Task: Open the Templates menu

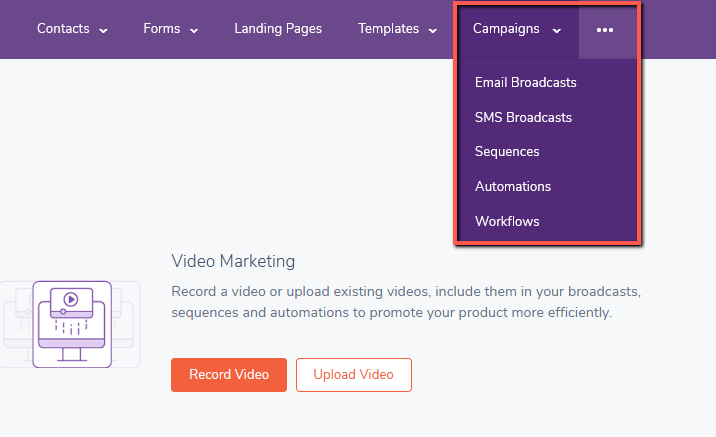Action: pos(388,28)
